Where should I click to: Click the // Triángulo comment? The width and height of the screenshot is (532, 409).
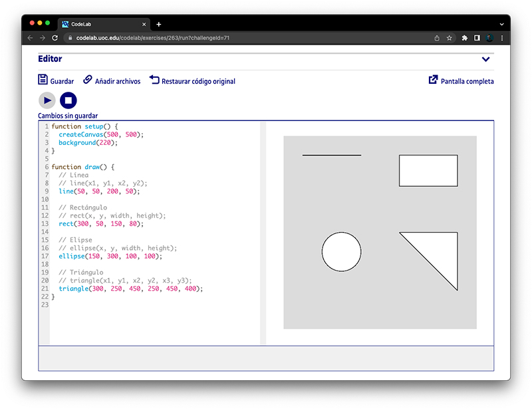point(80,272)
